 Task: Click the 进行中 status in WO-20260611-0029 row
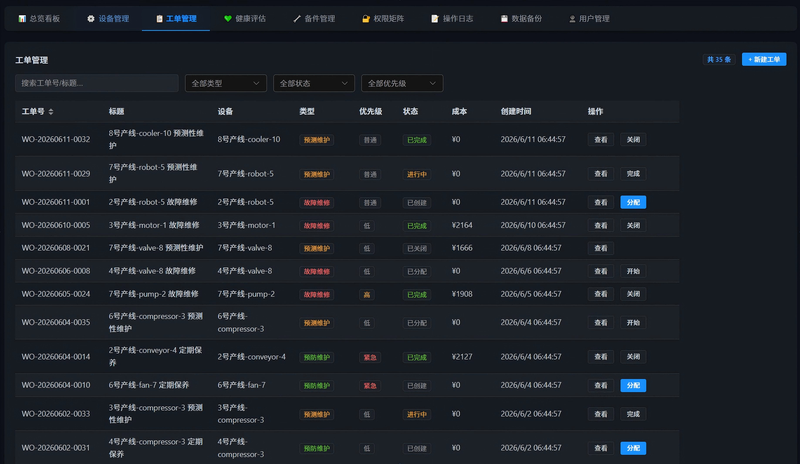[417, 175]
